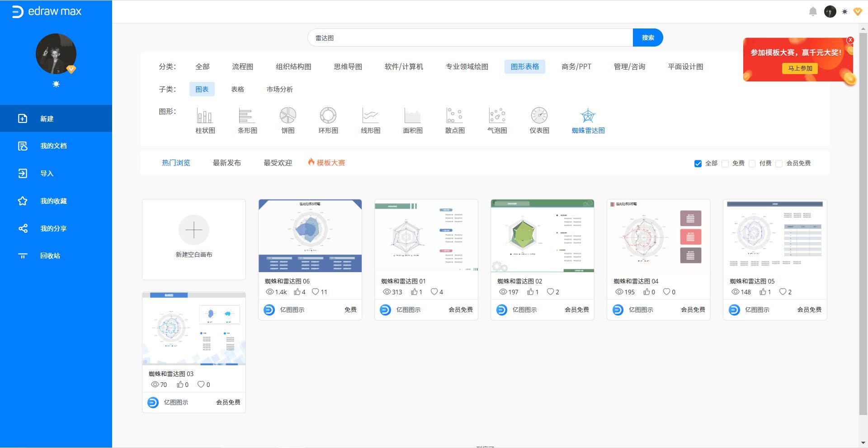This screenshot has width=868, height=448.
Task: Enable the 免费 free templates checkbox
Action: (x=726, y=163)
